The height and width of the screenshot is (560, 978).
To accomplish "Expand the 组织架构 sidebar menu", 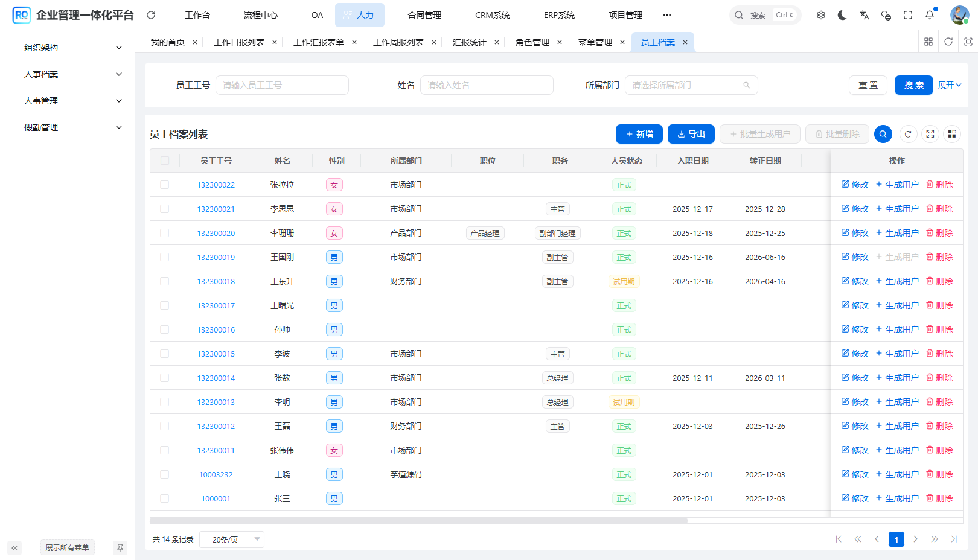I will click(x=72, y=48).
